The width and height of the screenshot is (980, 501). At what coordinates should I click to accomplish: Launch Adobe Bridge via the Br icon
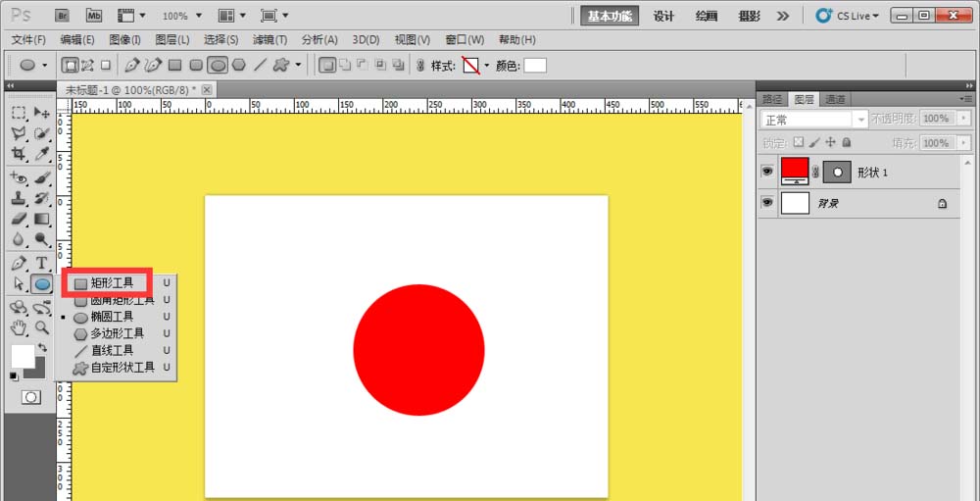(x=63, y=16)
